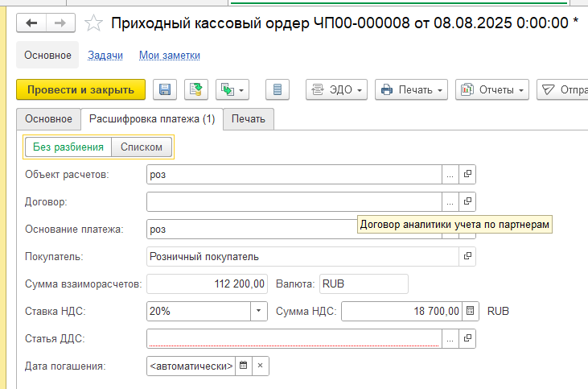
Task: Click into the Статья ДДС field
Action: point(294,338)
